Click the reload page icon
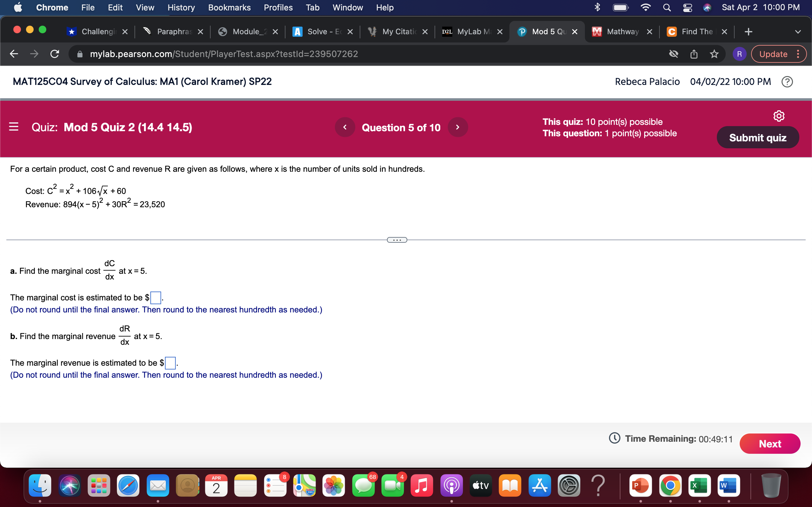Image resolution: width=812 pixels, height=507 pixels. click(54, 54)
